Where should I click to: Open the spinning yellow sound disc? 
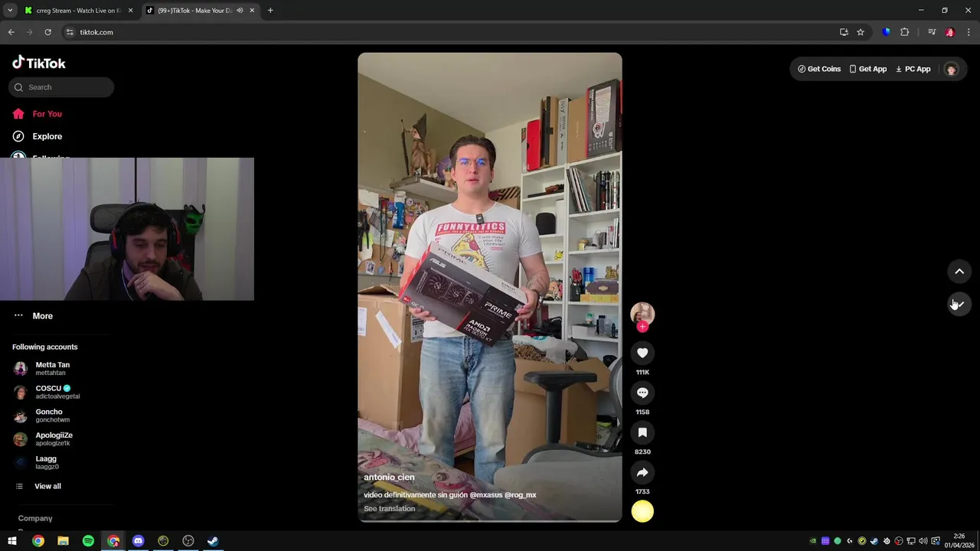[642, 511]
